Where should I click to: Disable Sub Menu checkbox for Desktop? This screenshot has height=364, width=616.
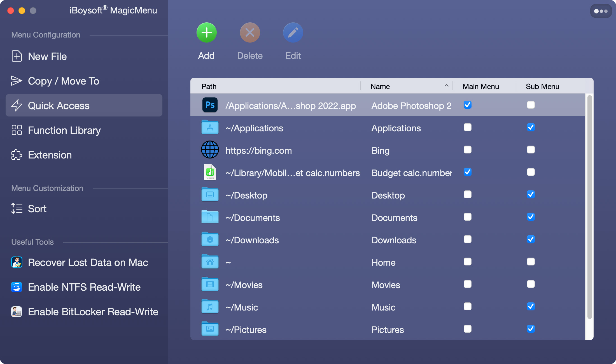coord(531,195)
